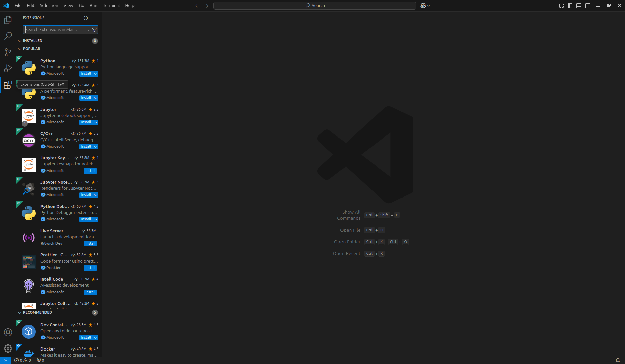This screenshot has width=625, height=364.
Task: Open the Manage gear icon
Action: tap(8, 348)
